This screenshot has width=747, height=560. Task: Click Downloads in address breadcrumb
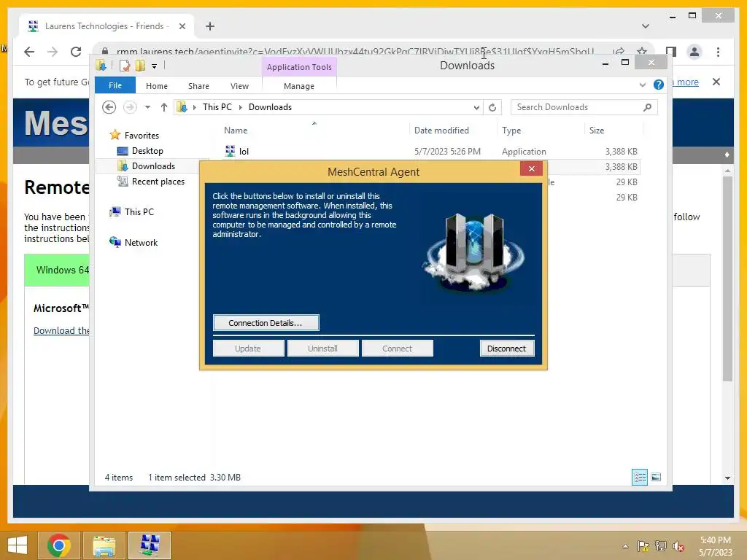pyautogui.click(x=270, y=107)
